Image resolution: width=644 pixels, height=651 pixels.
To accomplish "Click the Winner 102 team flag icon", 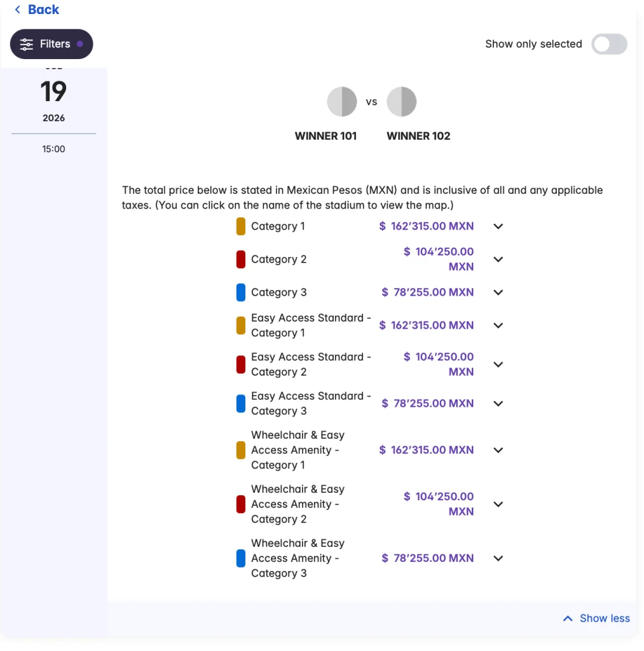I will click(401, 102).
